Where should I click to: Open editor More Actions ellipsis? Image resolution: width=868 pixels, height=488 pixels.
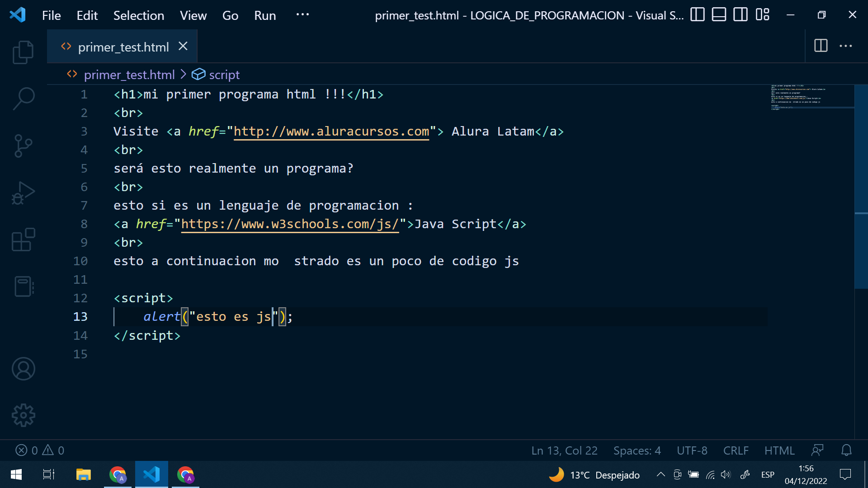(x=846, y=46)
